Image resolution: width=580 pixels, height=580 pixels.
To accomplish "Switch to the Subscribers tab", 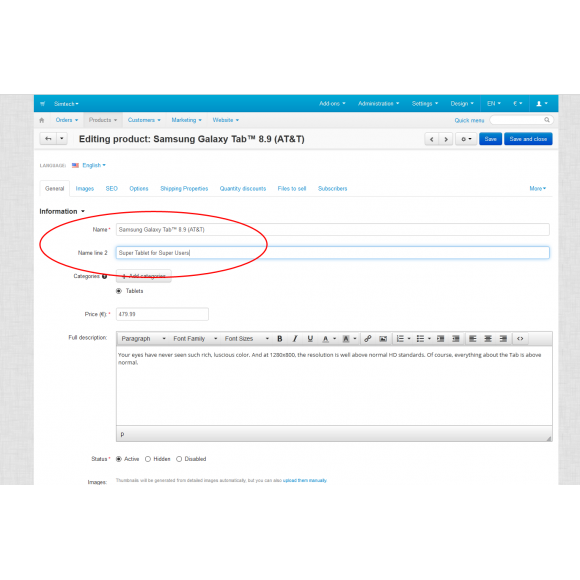I will [x=333, y=189].
